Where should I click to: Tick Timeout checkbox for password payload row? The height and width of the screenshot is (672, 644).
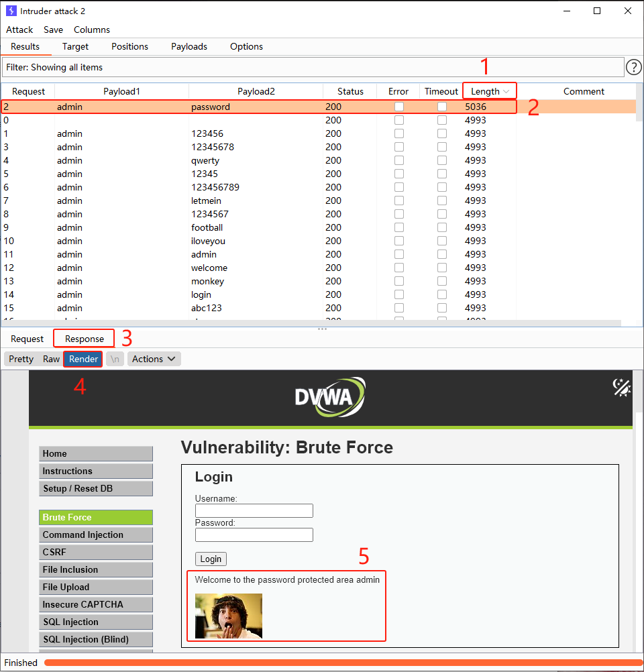pos(442,107)
